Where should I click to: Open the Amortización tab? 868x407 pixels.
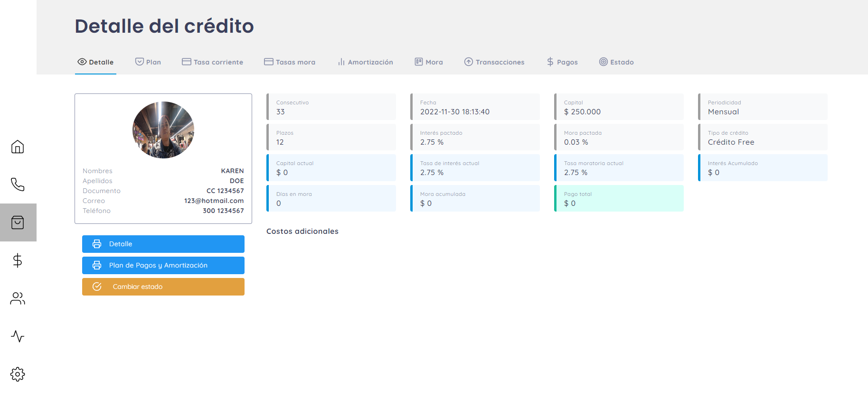pyautogui.click(x=365, y=62)
